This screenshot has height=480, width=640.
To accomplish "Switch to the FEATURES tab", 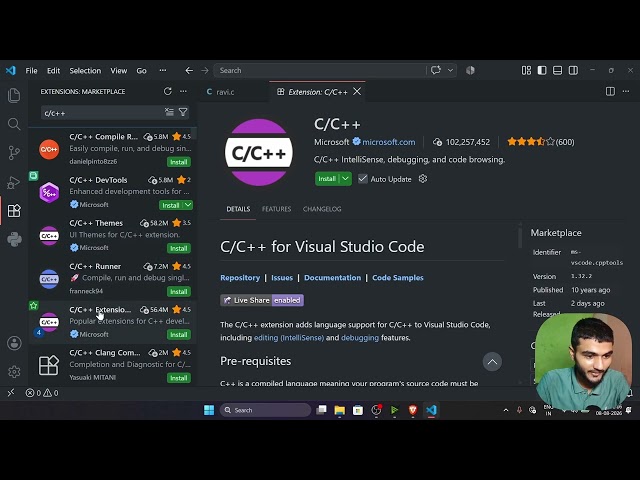I will coord(276,209).
